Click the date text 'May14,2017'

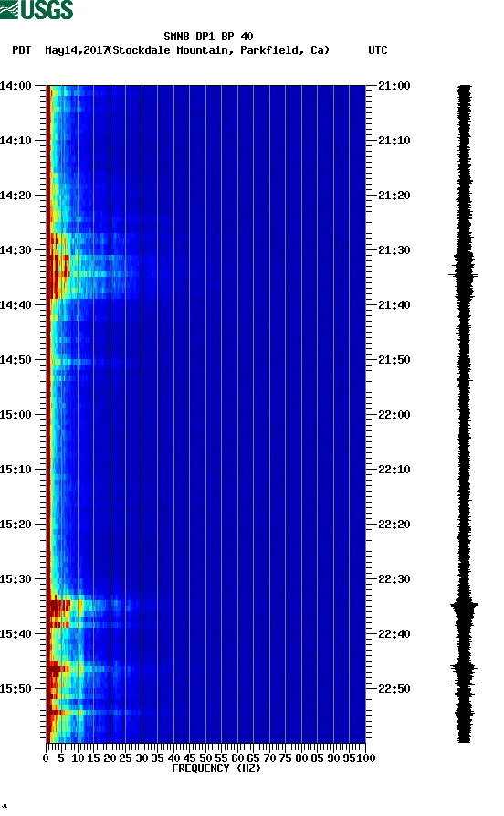[x=77, y=50]
